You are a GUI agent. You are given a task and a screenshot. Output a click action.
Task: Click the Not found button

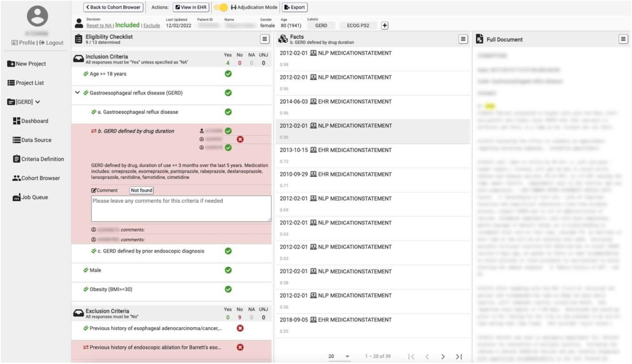(141, 190)
